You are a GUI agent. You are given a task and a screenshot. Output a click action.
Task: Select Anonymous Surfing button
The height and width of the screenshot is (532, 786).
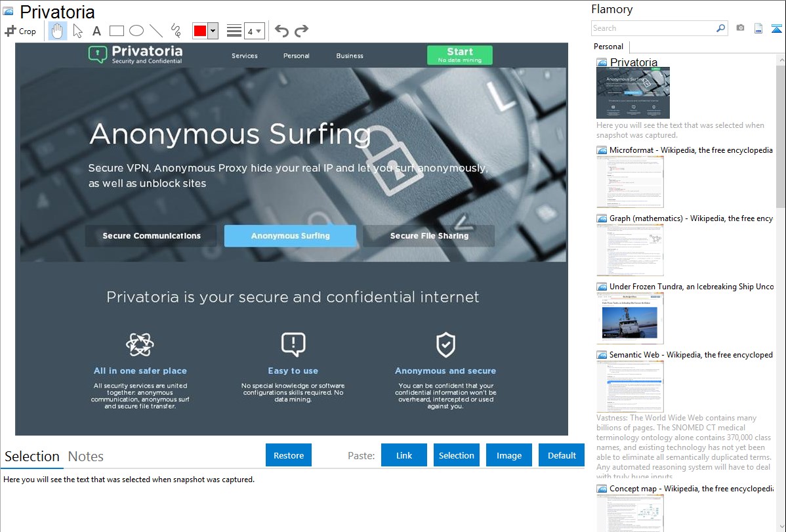pos(290,235)
